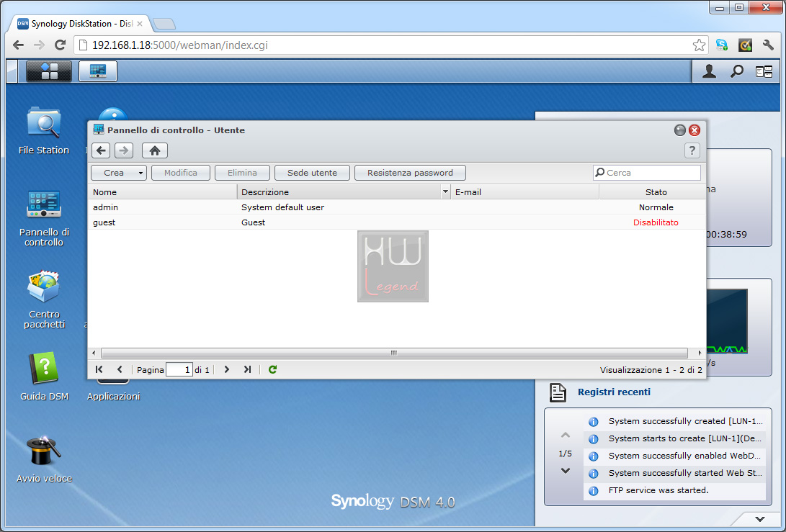Refresh the user list

coord(273,369)
